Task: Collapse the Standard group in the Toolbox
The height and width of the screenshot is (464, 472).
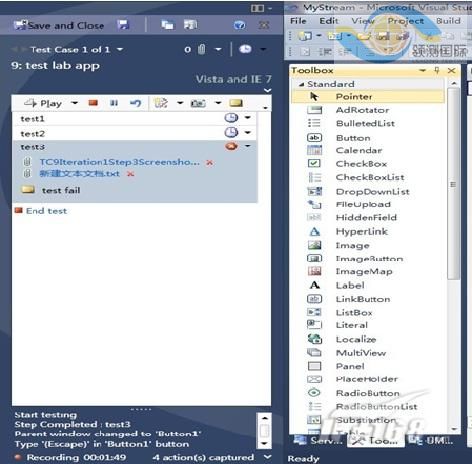Action: pyautogui.click(x=301, y=84)
